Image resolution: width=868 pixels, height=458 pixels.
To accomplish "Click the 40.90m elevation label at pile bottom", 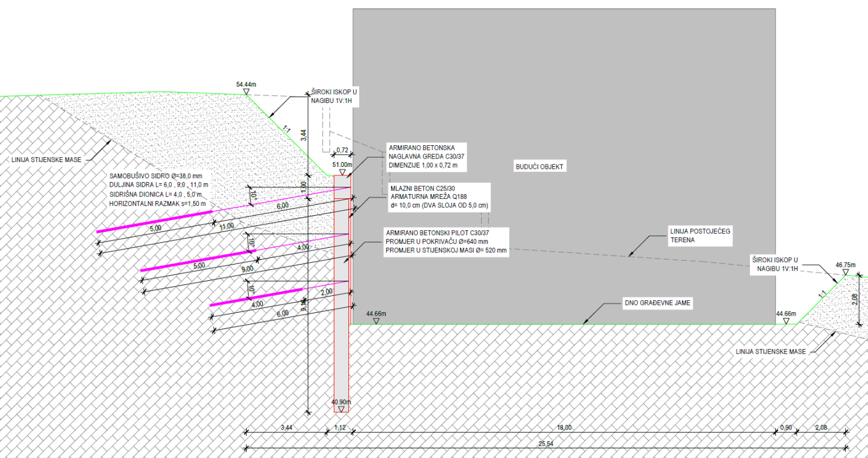I will pyautogui.click(x=341, y=402).
